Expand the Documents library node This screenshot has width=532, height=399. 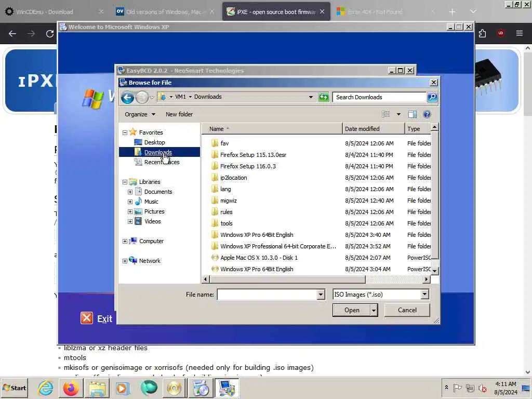(x=130, y=192)
